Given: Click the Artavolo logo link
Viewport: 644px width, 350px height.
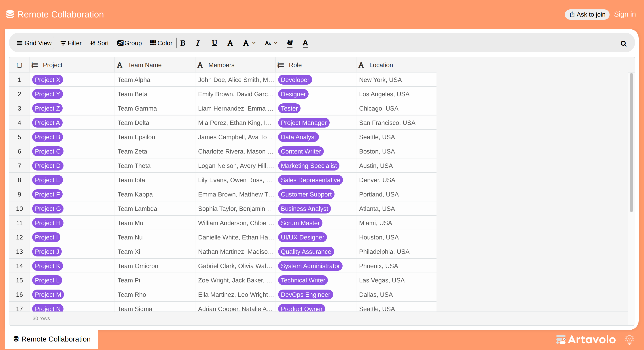Looking at the screenshot, I should (x=586, y=339).
